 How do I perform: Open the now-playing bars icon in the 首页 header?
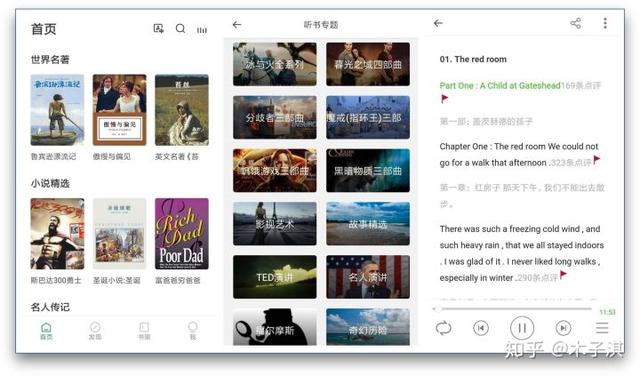(202, 30)
